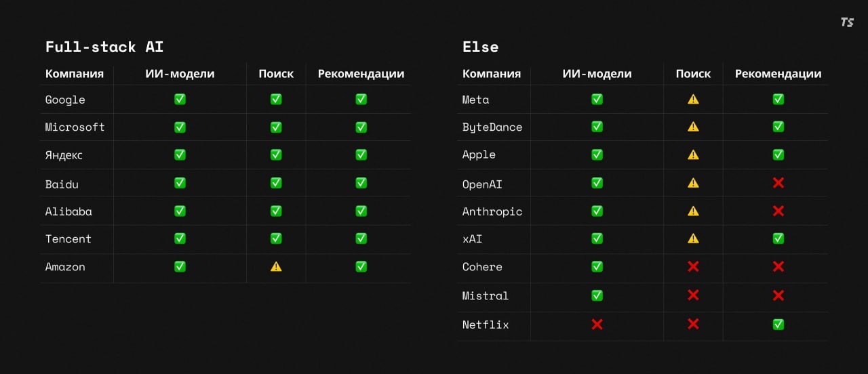The image size is (868, 374).
Task: Click right table's ИИ-модели column header
Action: [x=597, y=74]
